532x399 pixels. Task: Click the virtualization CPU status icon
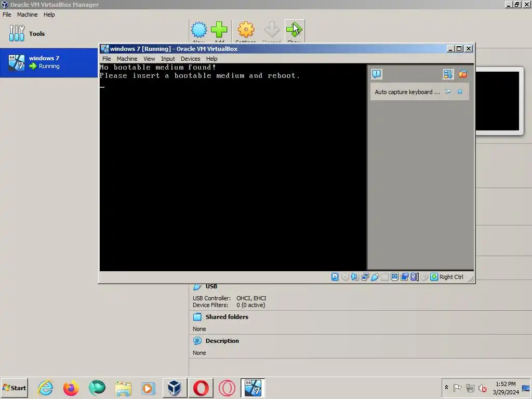coord(414,277)
